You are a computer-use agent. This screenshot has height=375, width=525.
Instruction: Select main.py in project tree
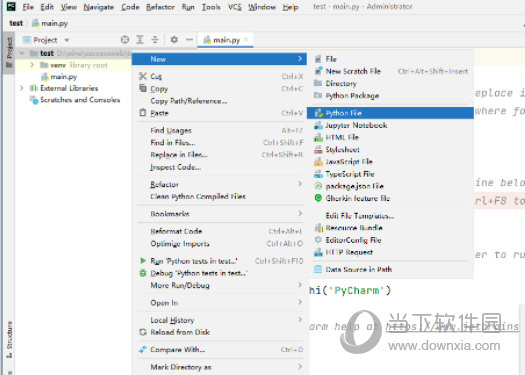tap(64, 77)
